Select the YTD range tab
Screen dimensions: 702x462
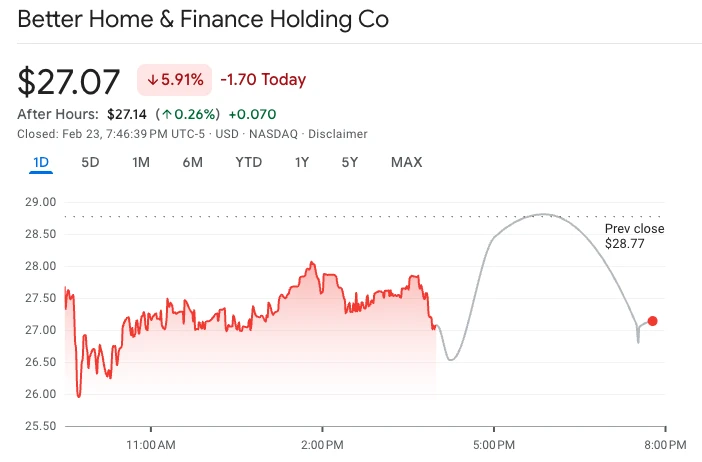(x=248, y=162)
